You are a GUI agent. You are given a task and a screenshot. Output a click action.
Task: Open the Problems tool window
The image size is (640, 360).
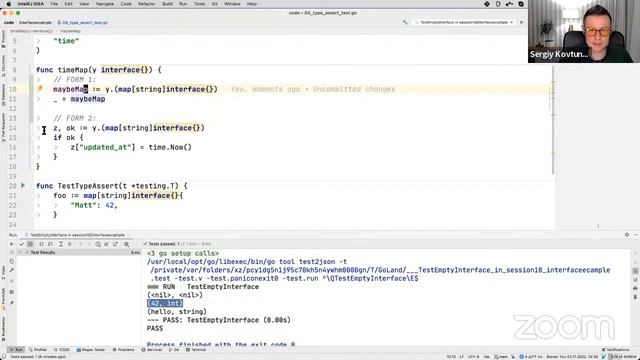pos(124,350)
